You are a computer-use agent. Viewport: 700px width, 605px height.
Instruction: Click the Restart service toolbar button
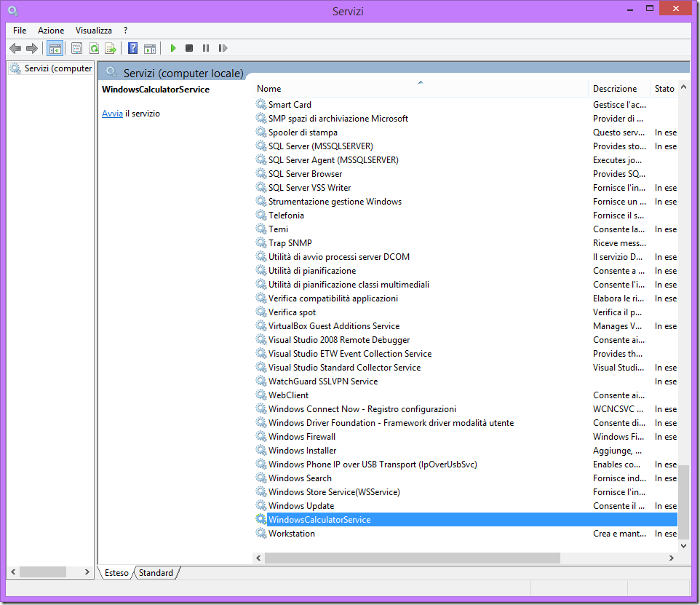tap(223, 49)
